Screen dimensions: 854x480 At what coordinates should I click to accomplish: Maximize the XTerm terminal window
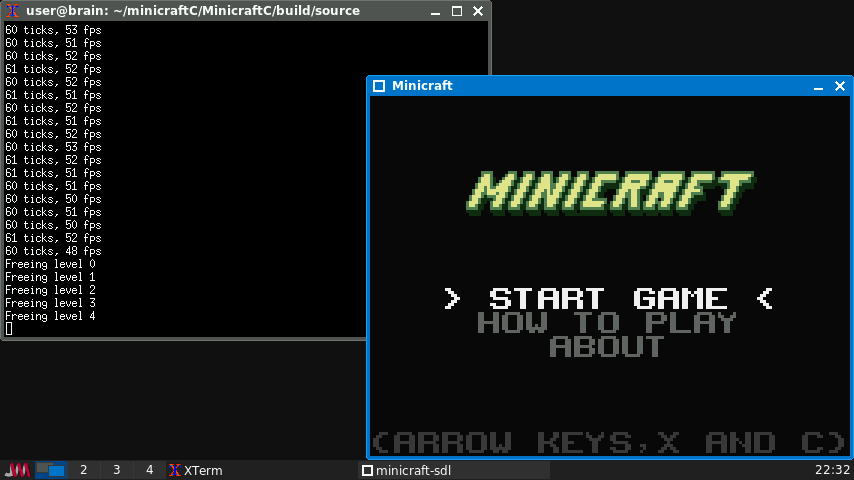(x=457, y=11)
